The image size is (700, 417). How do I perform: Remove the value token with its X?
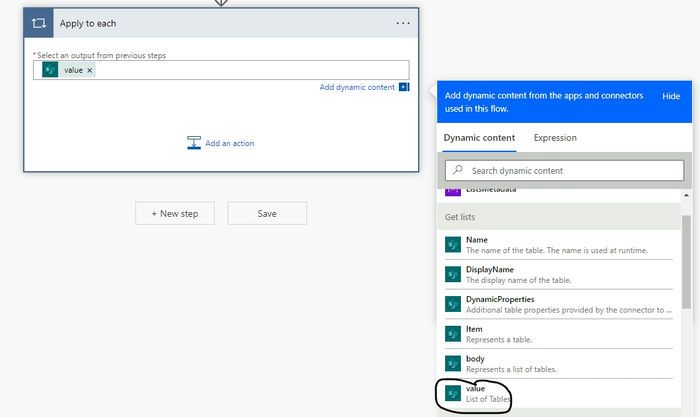tap(90, 70)
